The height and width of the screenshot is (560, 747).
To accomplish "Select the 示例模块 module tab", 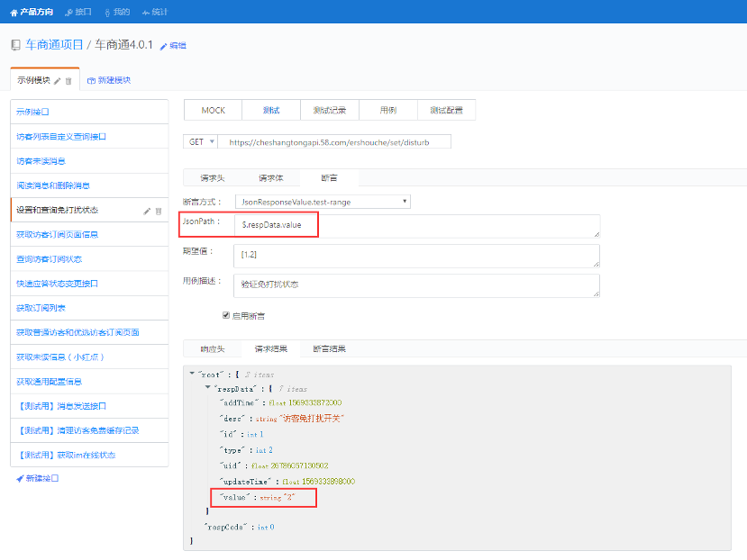I will pos(33,80).
